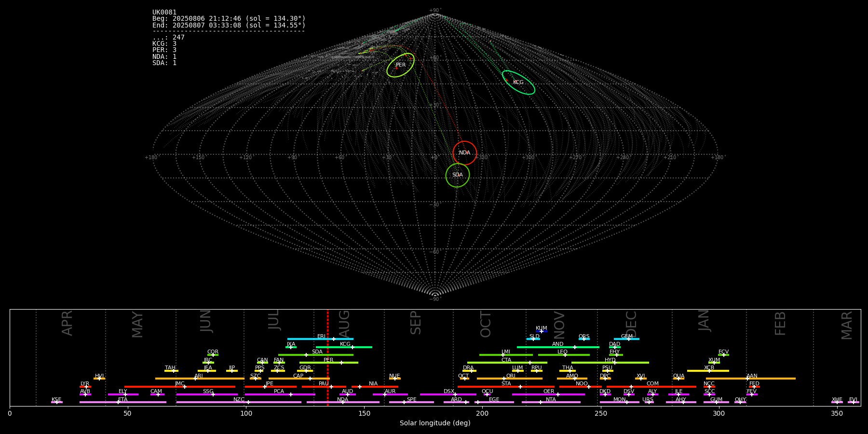The height and width of the screenshot is (434, 868).
Task: Click the 'End: 20250807 03:33:08' line
Action: [x=229, y=25]
